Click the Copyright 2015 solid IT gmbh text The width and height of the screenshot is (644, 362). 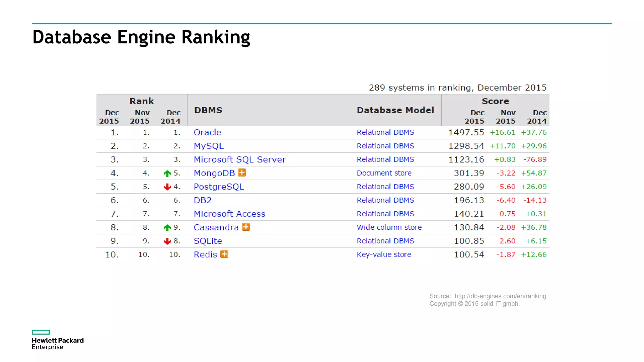click(x=475, y=304)
